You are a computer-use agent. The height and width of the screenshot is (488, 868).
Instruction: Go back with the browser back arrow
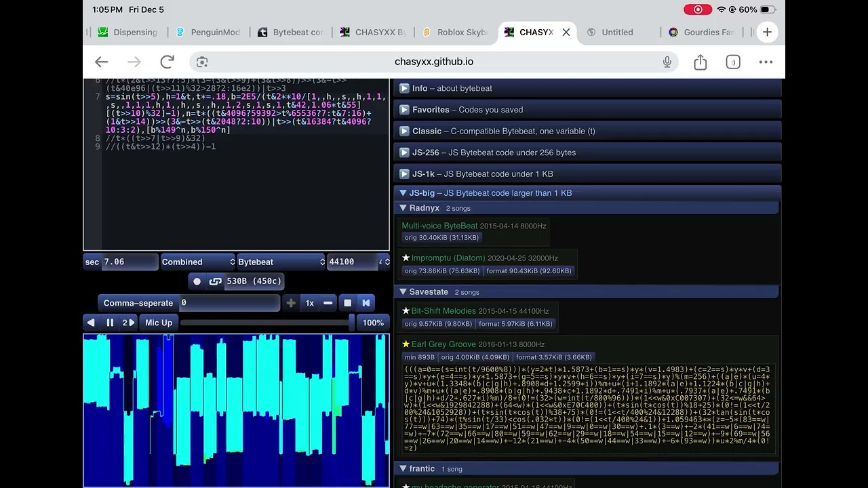pos(101,62)
